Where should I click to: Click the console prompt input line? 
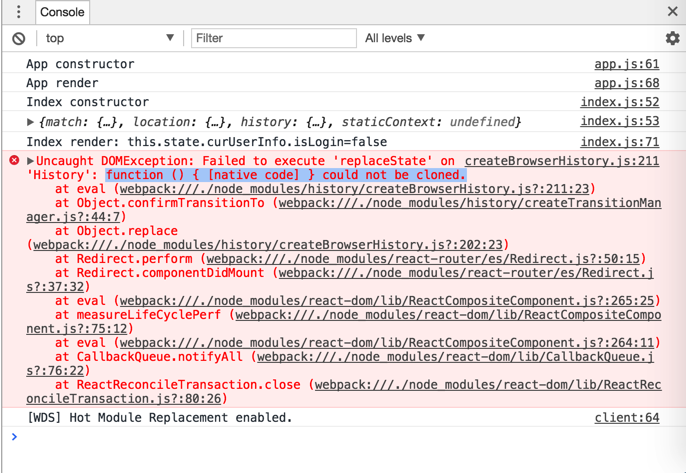[x=340, y=437]
